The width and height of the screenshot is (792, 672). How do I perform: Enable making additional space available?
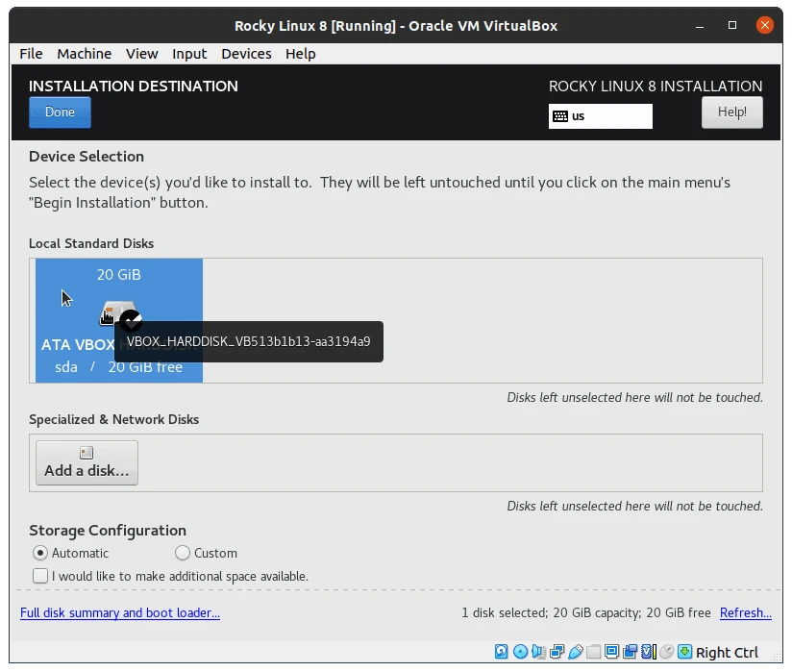coord(40,576)
